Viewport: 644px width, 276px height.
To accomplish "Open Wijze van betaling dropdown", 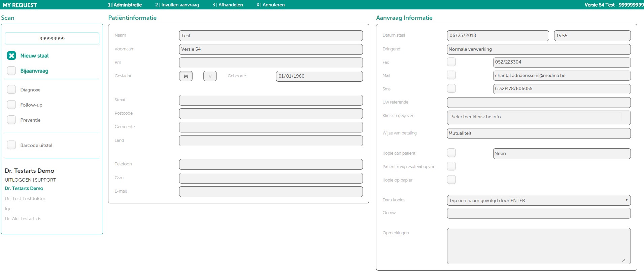I will coord(539,133).
